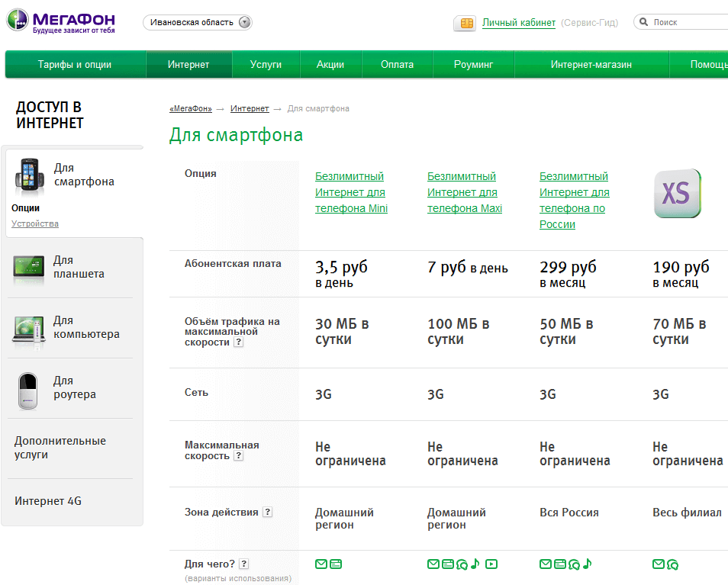Screen dimensions: 728x585
Task: Click help icon next to Объём трафика
Action: (238, 342)
